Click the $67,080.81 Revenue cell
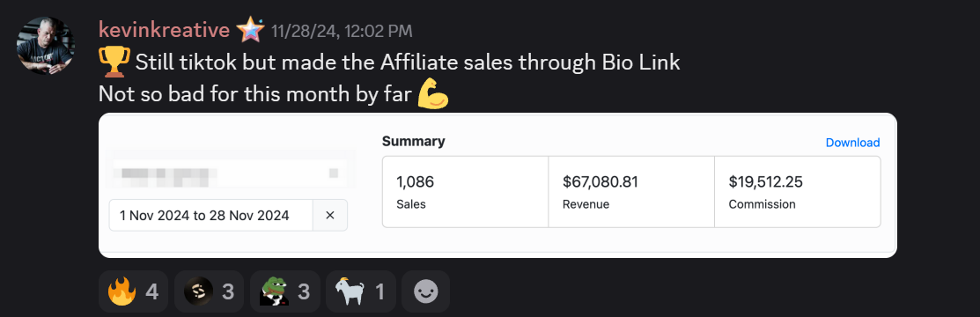The image size is (980, 317). (x=631, y=192)
